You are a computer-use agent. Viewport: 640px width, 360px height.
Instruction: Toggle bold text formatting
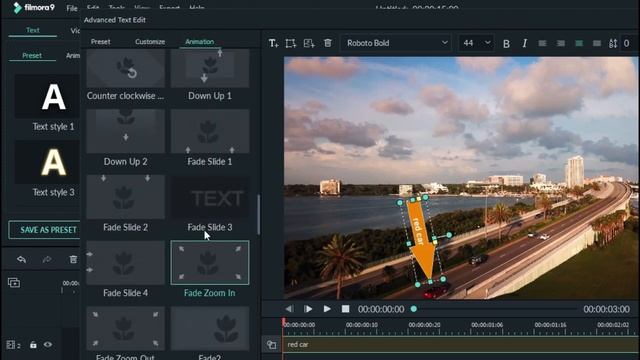click(506, 43)
